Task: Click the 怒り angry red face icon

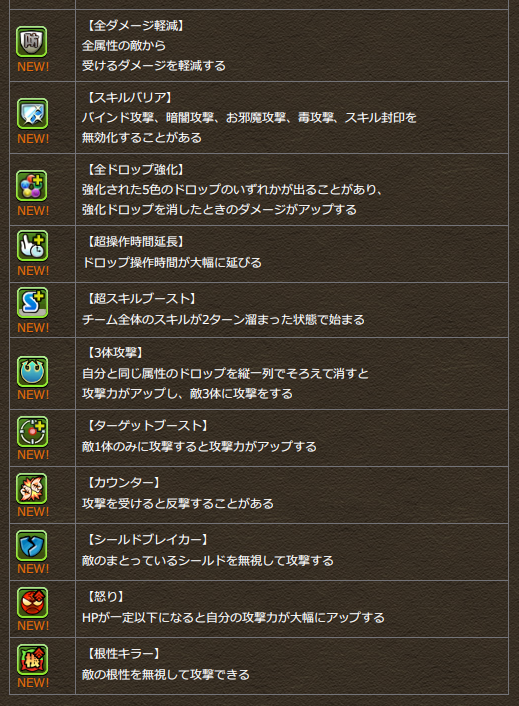Action: [32, 603]
